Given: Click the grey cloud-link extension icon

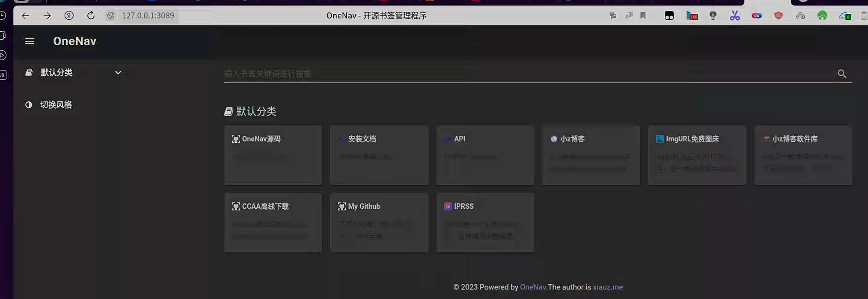Looking at the screenshot, I should (800, 16).
